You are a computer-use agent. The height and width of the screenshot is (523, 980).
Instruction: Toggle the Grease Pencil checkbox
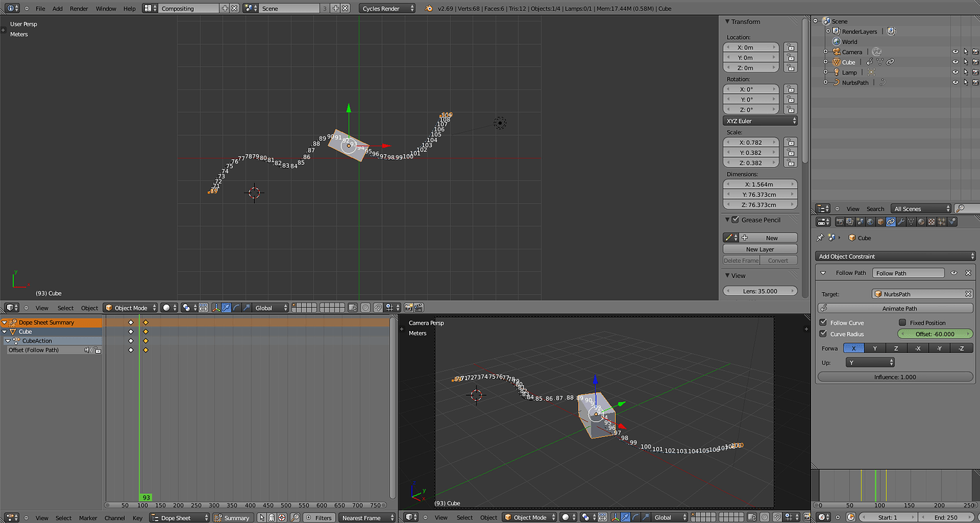[x=736, y=220]
